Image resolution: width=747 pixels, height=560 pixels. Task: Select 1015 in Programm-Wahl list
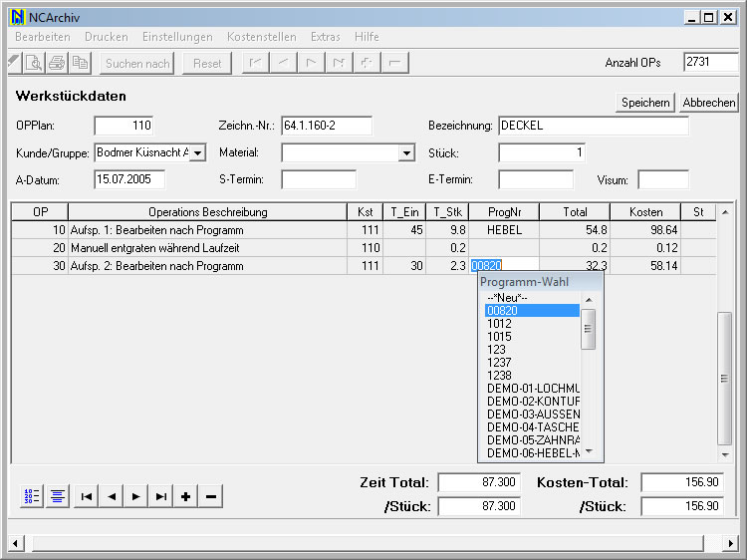(x=532, y=337)
